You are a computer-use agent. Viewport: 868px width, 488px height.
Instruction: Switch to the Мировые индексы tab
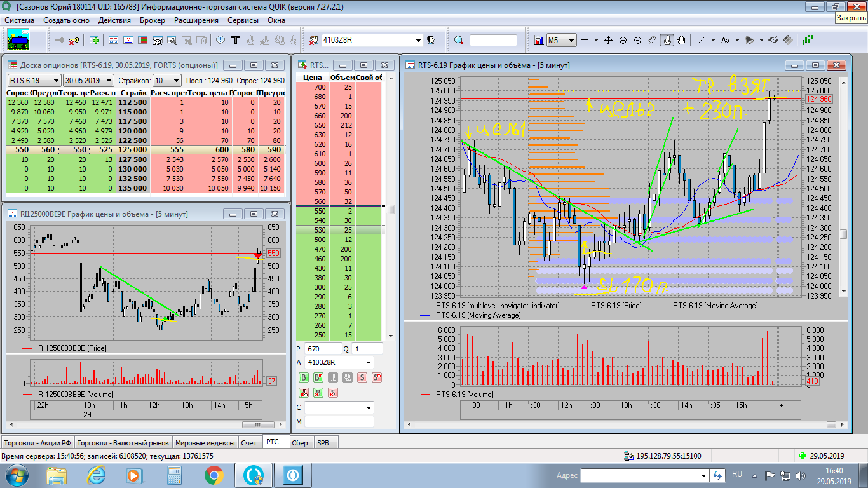tap(205, 443)
